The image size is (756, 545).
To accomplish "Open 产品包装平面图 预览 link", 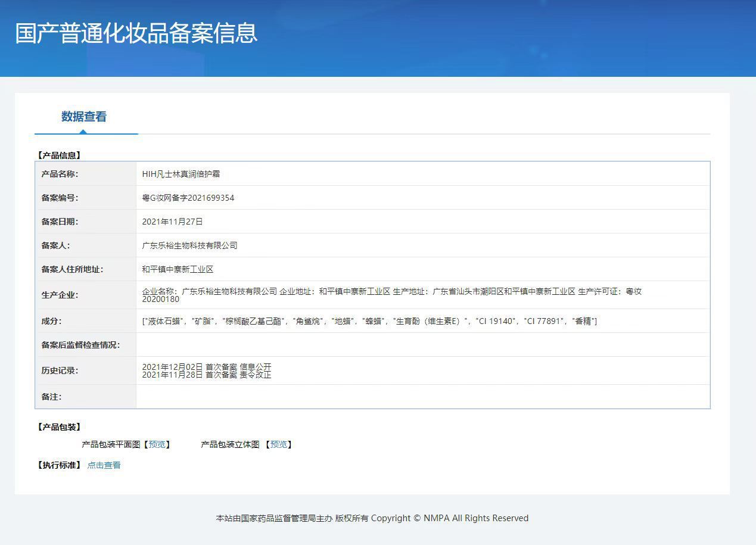I will tap(158, 444).
